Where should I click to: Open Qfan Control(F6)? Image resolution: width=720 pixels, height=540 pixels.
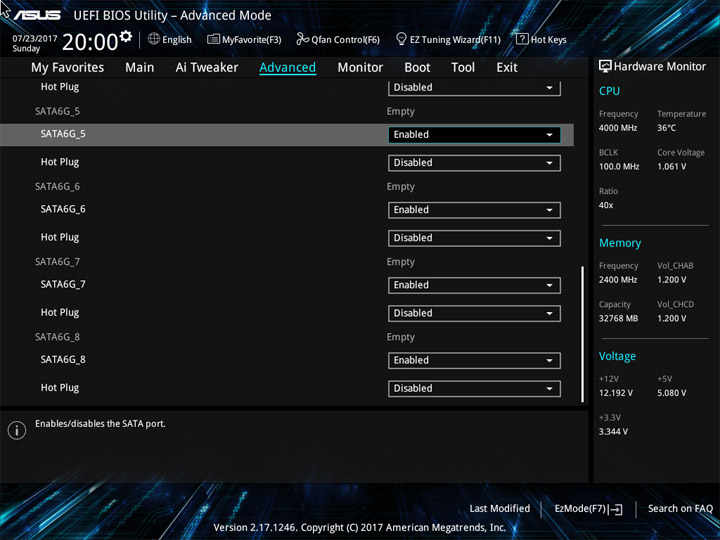point(338,39)
